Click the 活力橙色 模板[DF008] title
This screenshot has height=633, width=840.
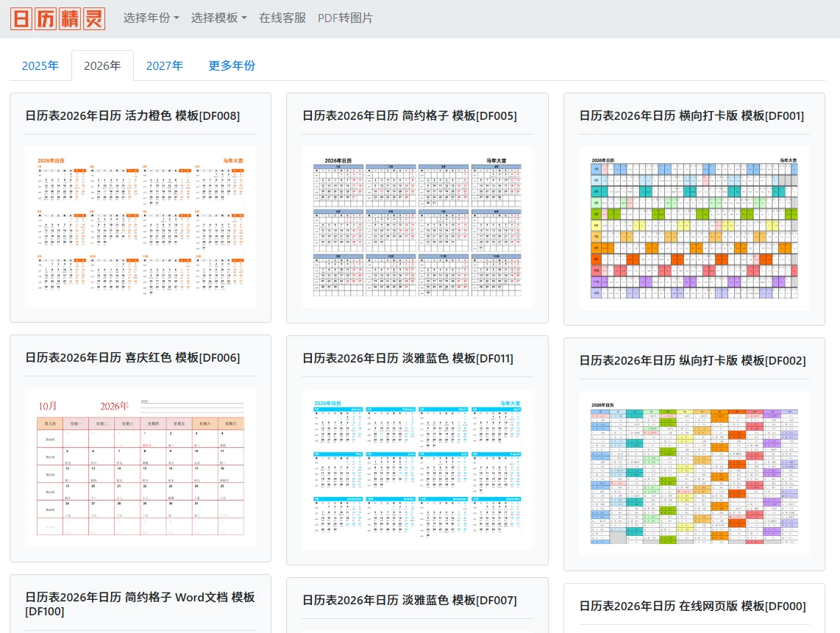(x=132, y=115)
